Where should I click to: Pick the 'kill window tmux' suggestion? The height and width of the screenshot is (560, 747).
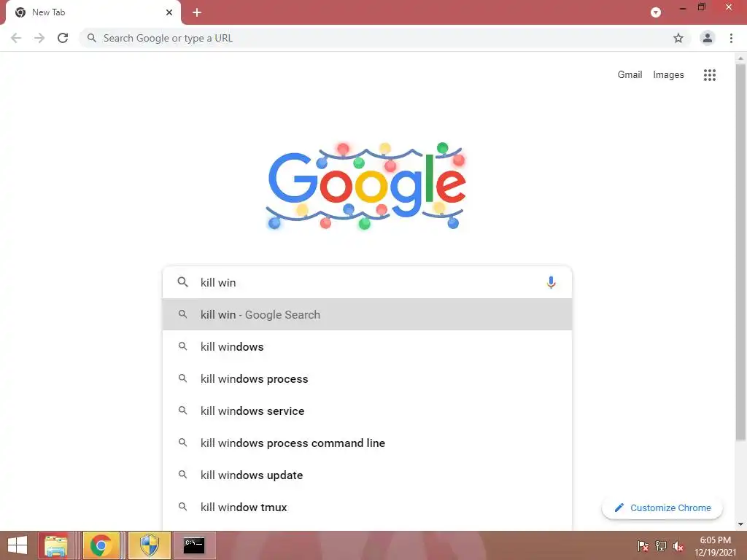point(367,507)
